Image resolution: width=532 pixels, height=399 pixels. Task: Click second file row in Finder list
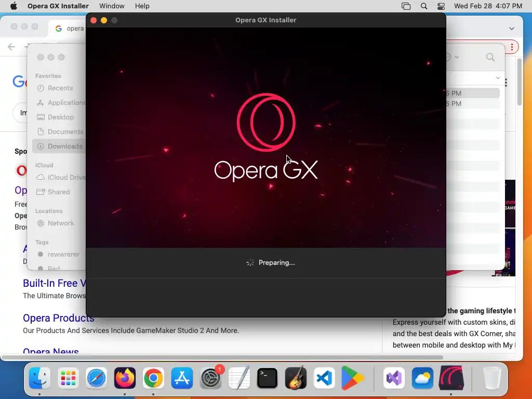coord(472,103)
